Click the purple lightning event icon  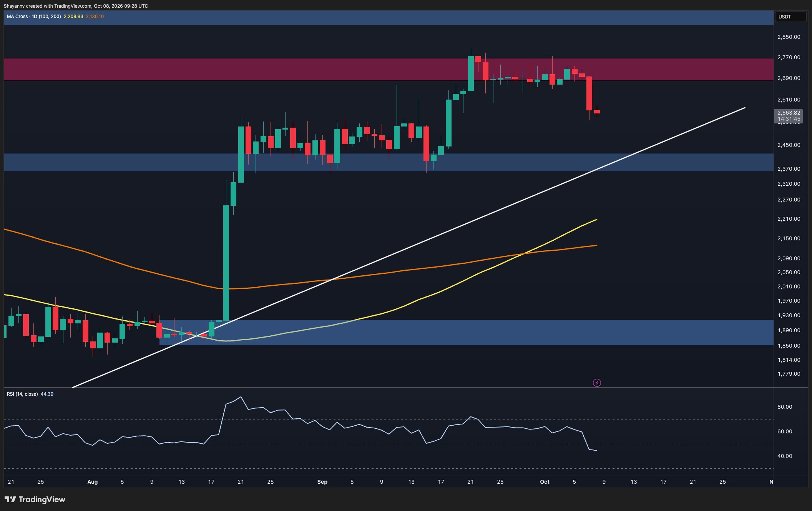(x=597, y=383)
